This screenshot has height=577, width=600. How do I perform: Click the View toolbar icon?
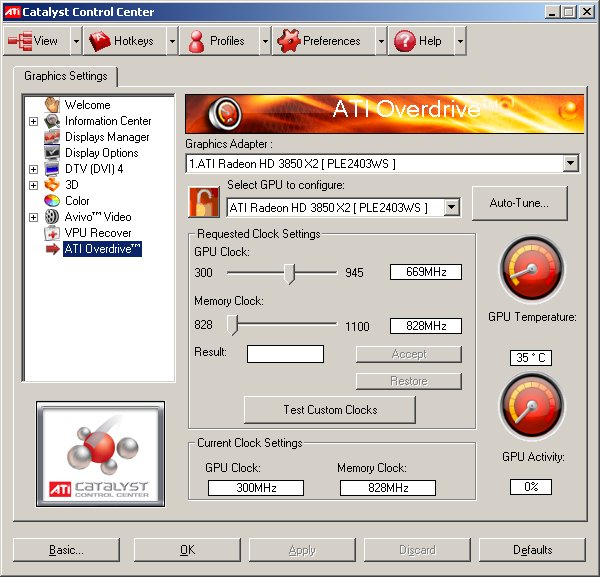coord(20,41)
